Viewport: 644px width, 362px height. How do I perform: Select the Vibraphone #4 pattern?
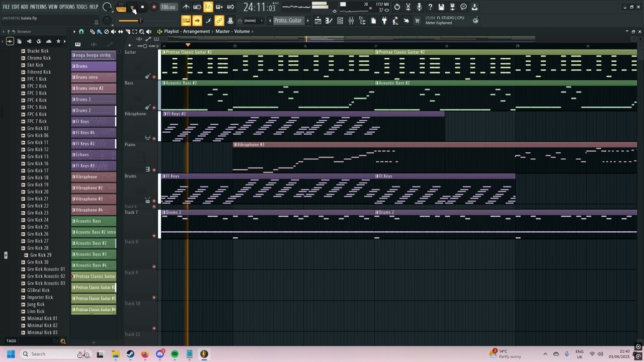[x=94, y=210]
